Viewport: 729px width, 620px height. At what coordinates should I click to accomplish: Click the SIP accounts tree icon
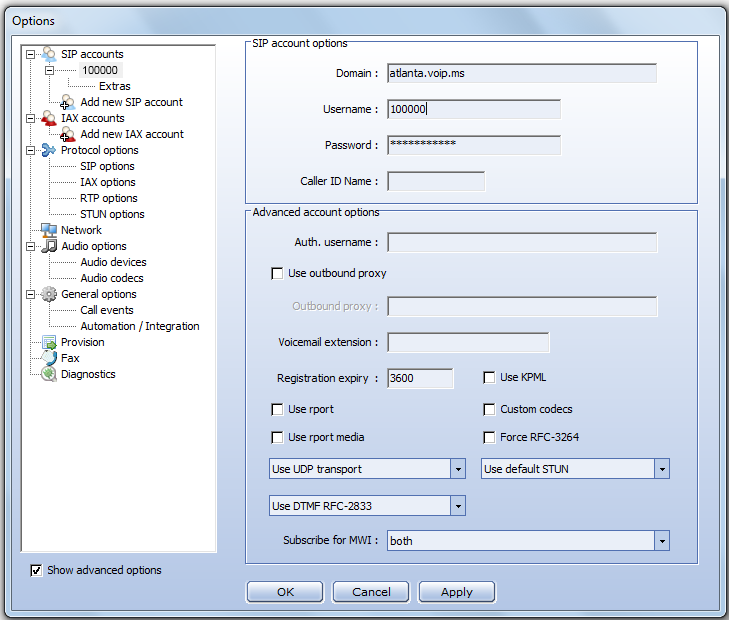(49, 54)
